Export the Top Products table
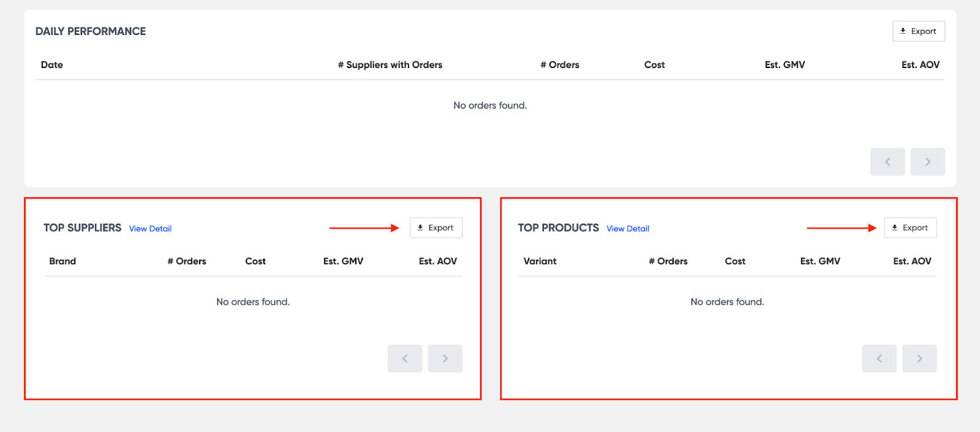The height and width of the screenshot is (432, 980). pos(910,228)
